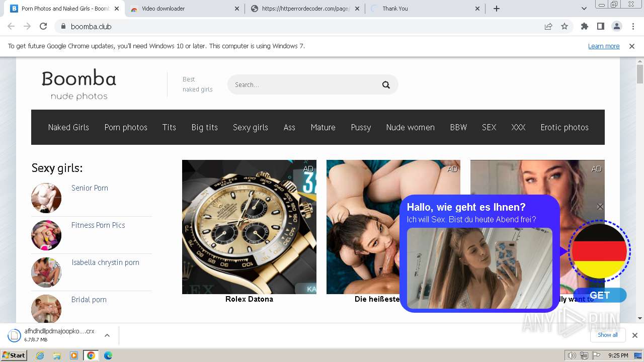Viewport: 644px width, 362px height.
Task: Click the address bar showing boomba.club
Action: coord(302,27)
